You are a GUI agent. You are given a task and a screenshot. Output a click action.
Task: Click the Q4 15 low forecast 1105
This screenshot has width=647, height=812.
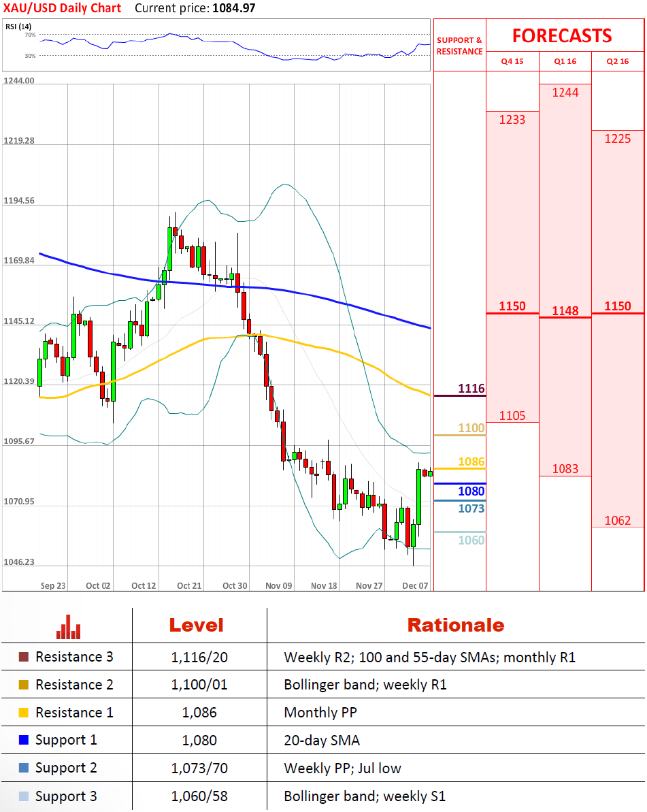click(512, 415)
